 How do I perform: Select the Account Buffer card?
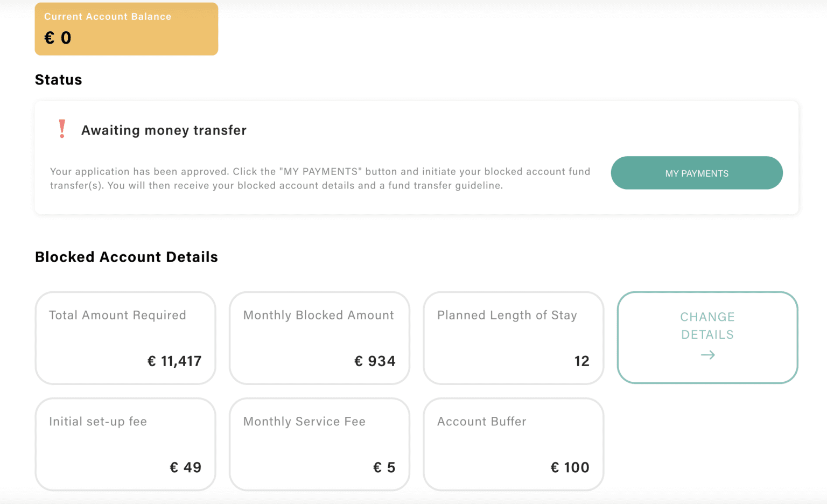coord(513,444)
